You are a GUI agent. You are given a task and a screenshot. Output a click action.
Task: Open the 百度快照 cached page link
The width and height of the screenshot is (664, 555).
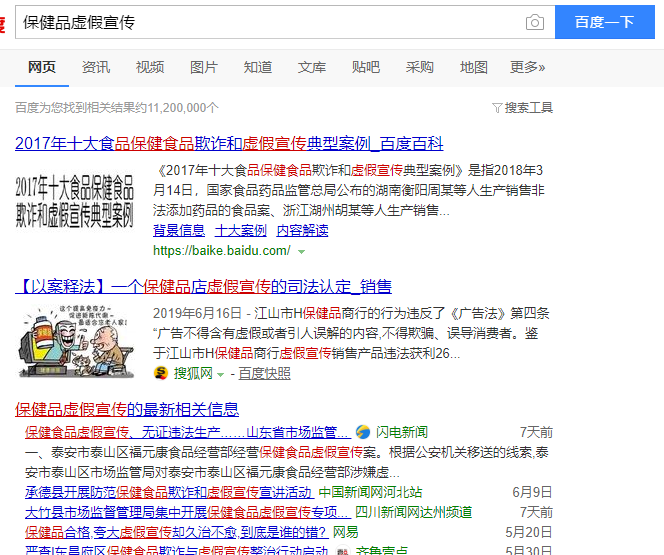(x=265, y=373)
